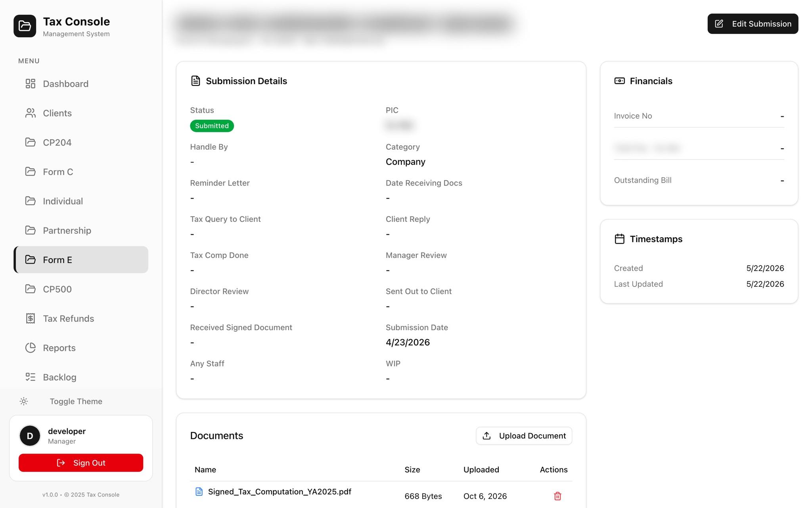Screen dimensions: 812x508
Task: Click the Reports pie chart icon
Action: 31,348
